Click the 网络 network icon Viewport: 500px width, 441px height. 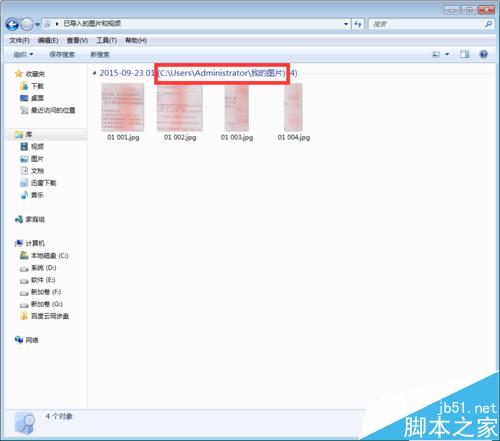pos(19,340)
